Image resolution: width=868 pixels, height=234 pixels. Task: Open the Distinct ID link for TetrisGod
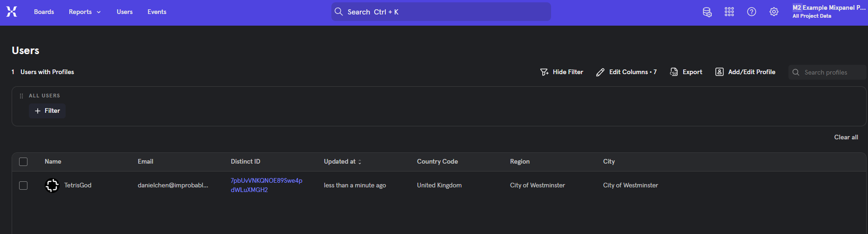(x=266, y=185)
